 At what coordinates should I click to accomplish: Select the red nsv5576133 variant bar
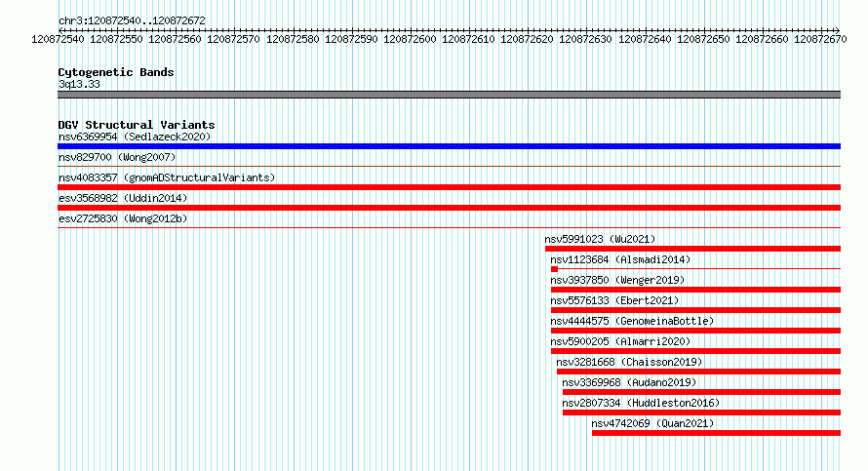click(x=695, y=310)
